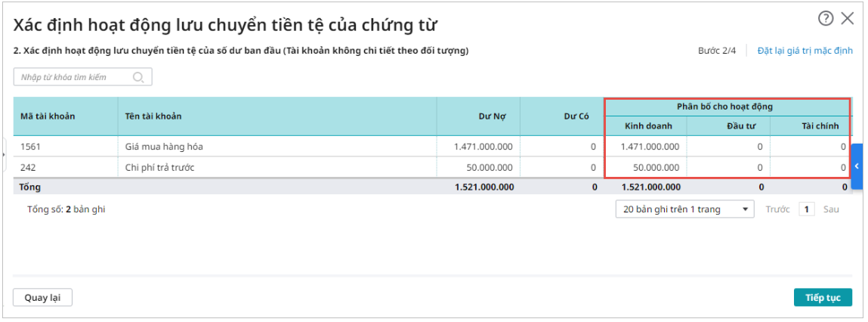Close the cash flow dialog
The image size is (868, 322).
pos(848,18)
